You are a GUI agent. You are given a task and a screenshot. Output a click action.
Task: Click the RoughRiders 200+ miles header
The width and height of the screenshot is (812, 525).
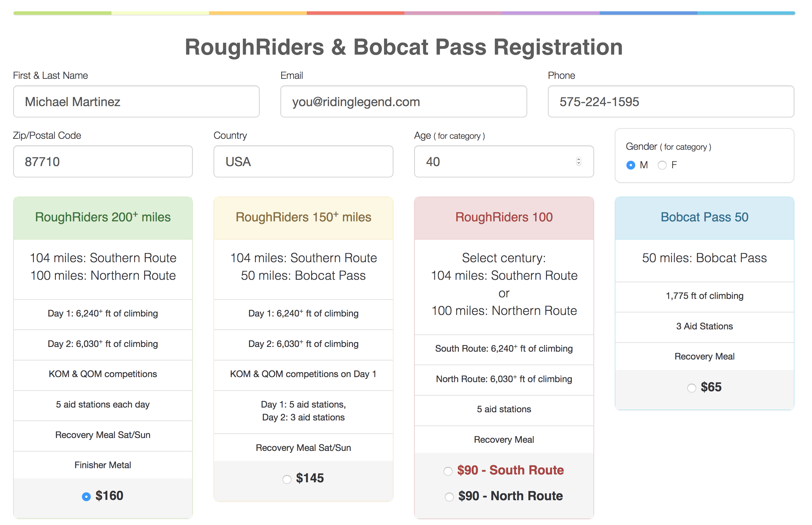point(103,218)
